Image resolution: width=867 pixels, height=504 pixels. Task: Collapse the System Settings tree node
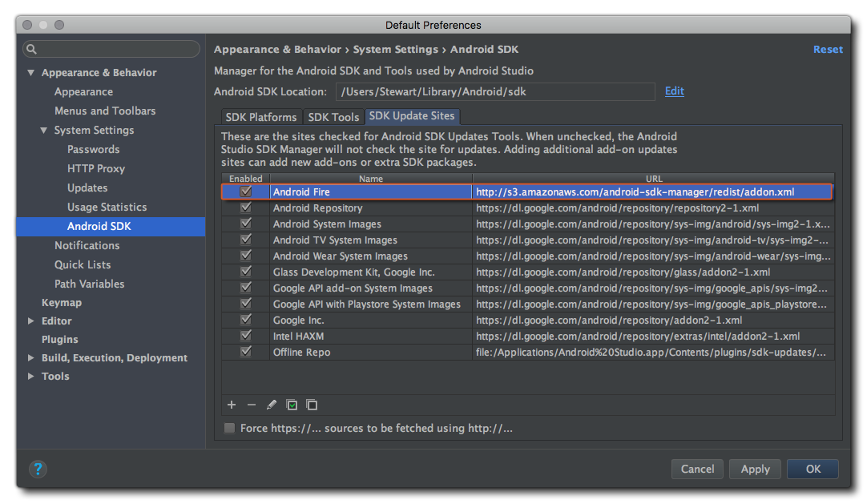click(44, 131)
